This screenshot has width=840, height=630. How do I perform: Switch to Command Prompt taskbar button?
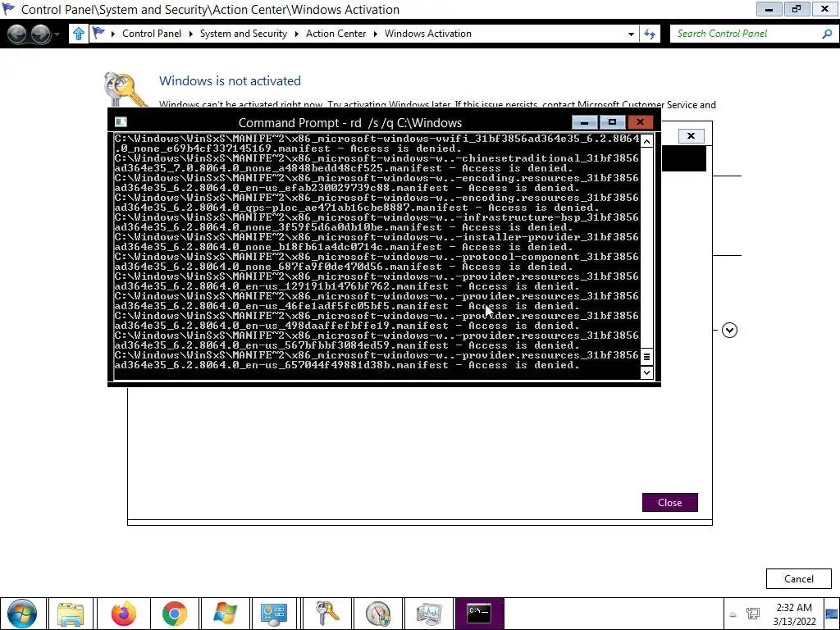click(x=479, y=614)
